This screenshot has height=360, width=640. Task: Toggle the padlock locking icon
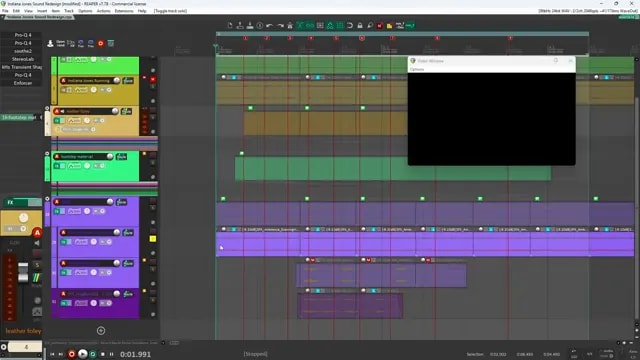click(x=360, y=25)
